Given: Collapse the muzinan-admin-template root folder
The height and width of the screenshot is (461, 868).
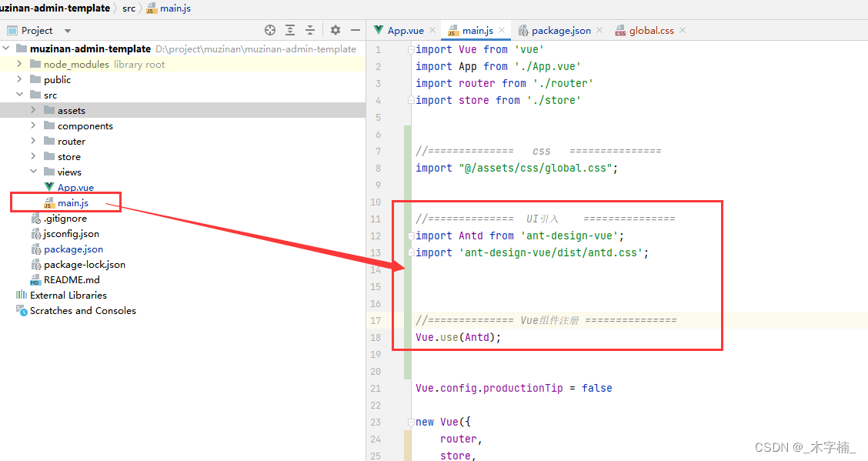Looking at the screenshot, I should tap(6, 48).
